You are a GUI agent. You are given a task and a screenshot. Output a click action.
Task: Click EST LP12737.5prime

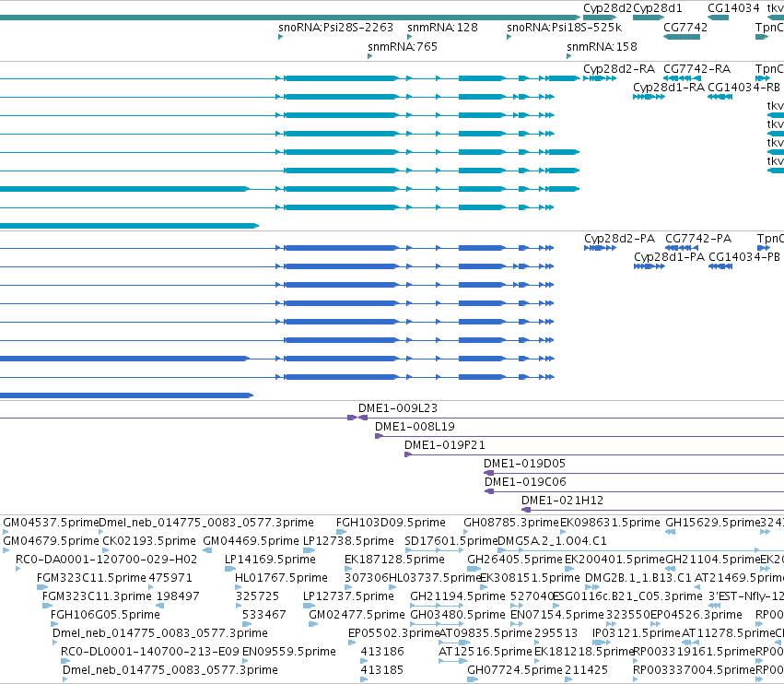348,596
